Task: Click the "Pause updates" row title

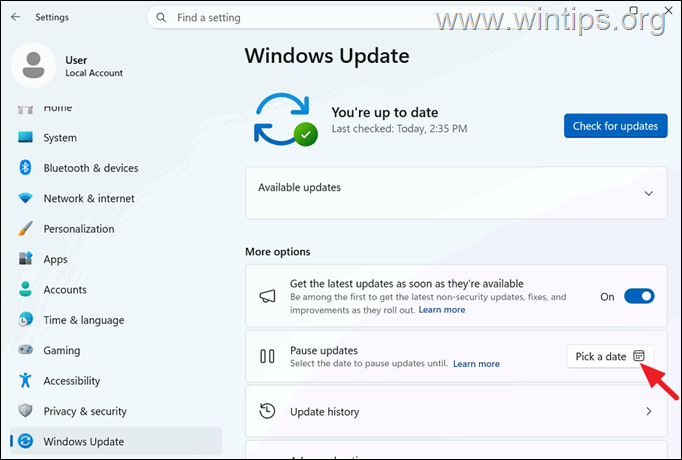Action: click(x=324, y=350)
